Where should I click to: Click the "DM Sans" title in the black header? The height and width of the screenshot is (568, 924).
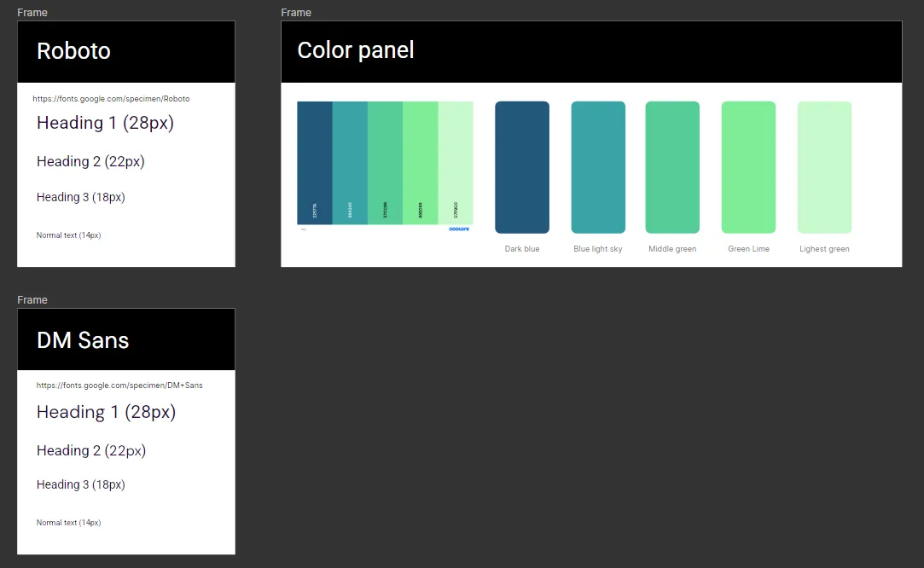(83, 340)
